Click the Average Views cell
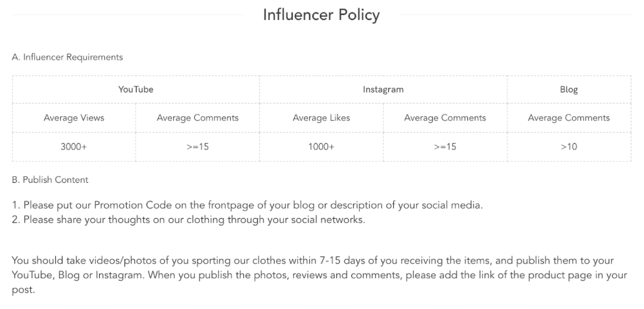The image size is (644, 309). pyautogui.click(x=74, y=118)
